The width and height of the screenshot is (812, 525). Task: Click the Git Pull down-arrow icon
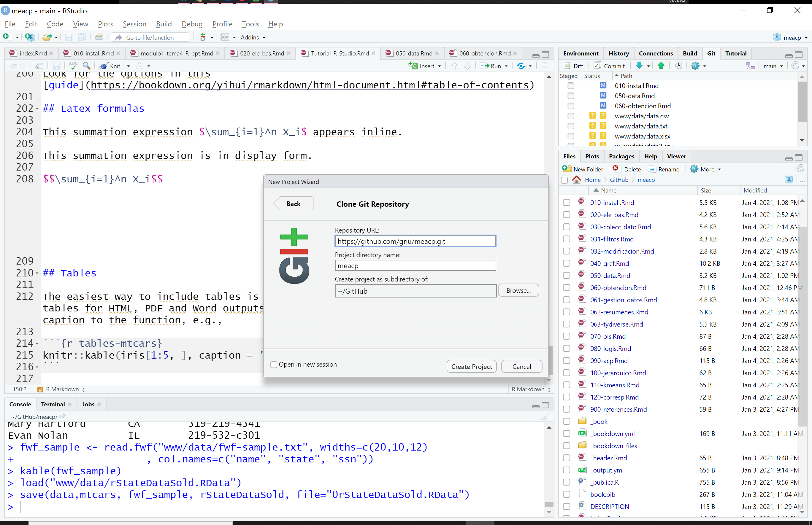coord(640,66)
